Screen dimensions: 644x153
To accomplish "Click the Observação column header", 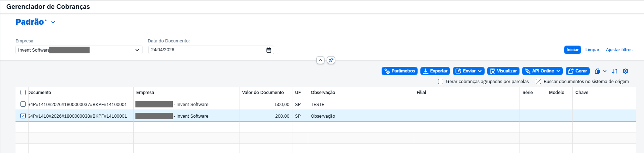I will tap(361, 93).
